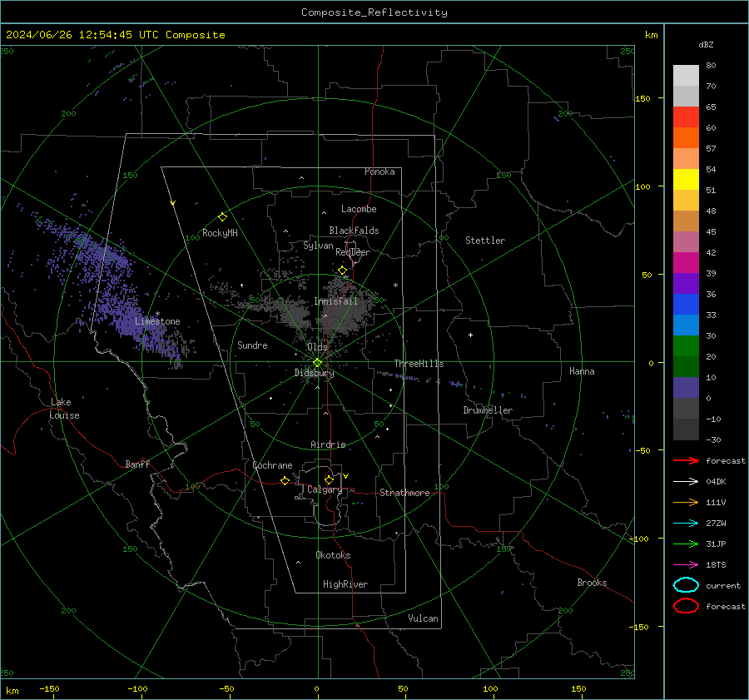Image resolution: width=749 pixels, height=700 pixels.
Task: Click the Banff town label
Action: 137,464
